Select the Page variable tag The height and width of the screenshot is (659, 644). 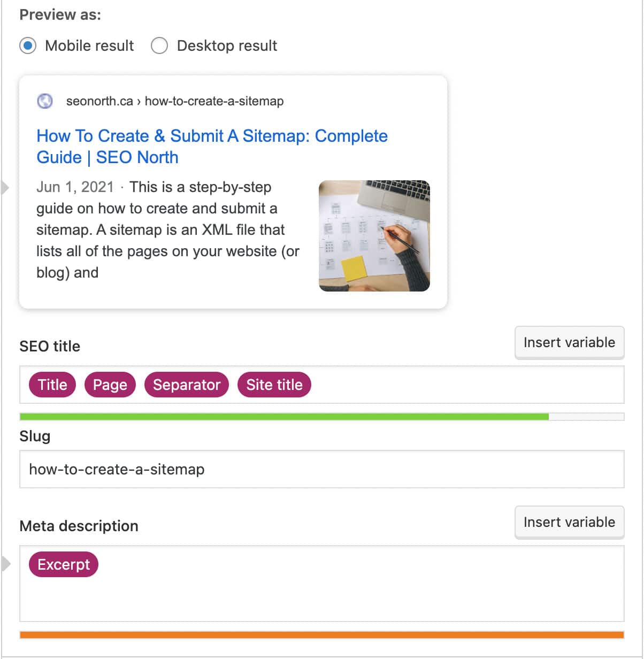point(110,385)
